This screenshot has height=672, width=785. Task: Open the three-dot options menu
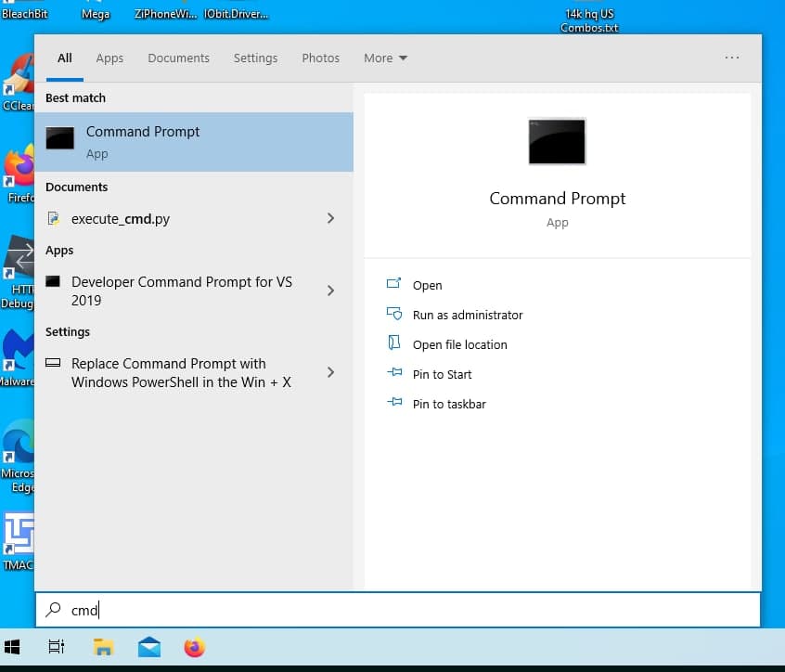pyautogui.click(x=732, y=58)
